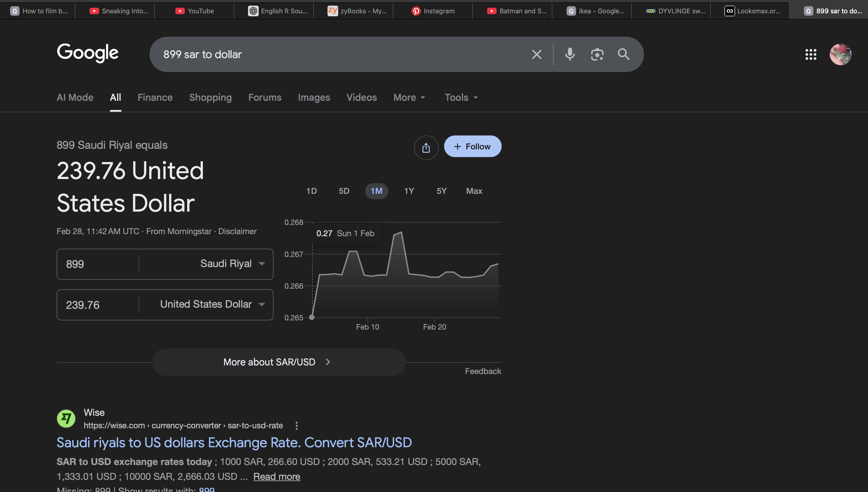Open three-dot options for Wise result
868x492 pixels.
pos(297,426)
